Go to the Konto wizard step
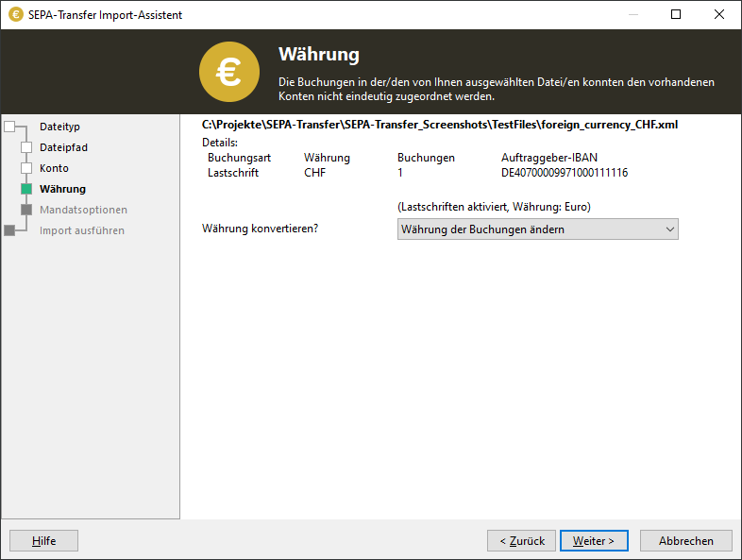This screenshot has height=560, width=742. tap(54, 168)
